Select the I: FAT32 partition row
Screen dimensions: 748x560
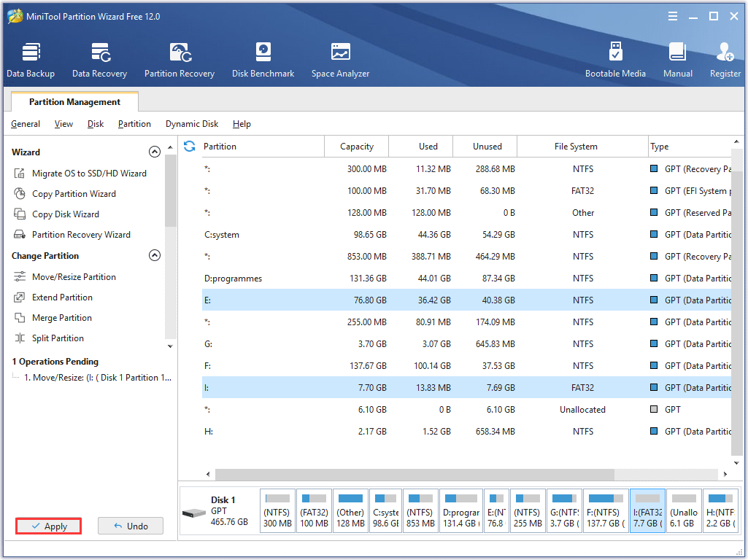pos(466,388)
